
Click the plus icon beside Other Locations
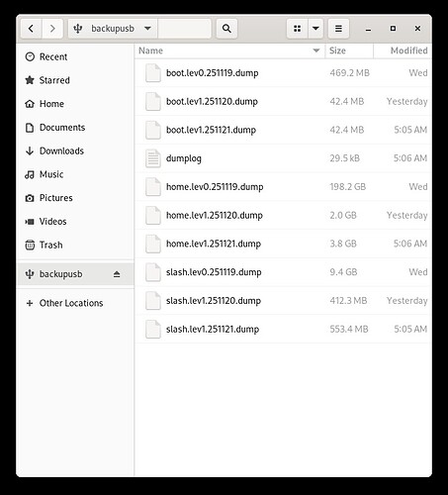(x=30, y=303)
